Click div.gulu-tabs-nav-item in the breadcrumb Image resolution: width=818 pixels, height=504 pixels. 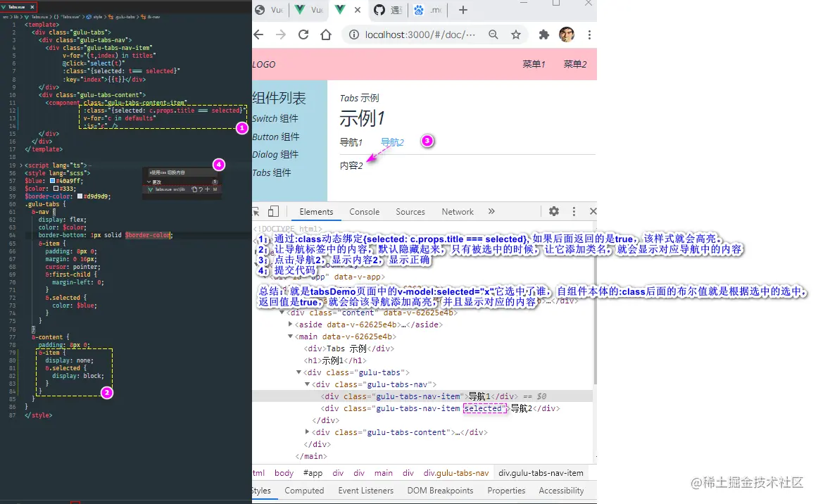click(x=541, y=473)
